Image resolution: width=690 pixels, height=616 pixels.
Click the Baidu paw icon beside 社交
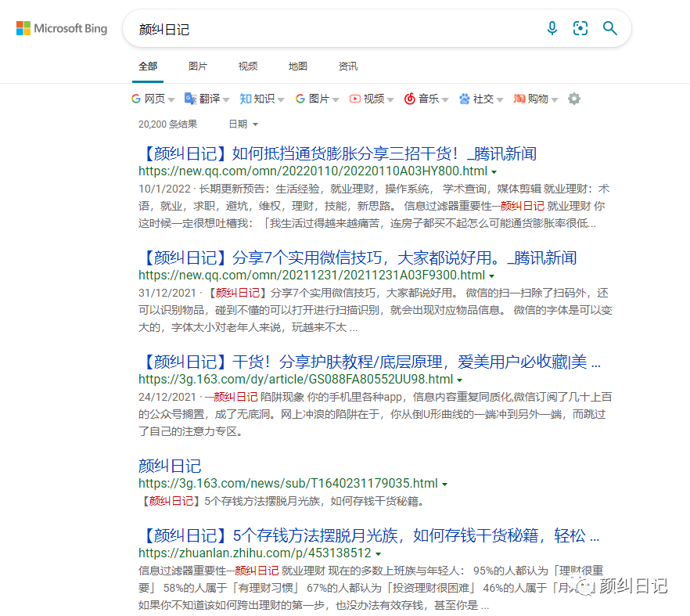coord(464,99)
